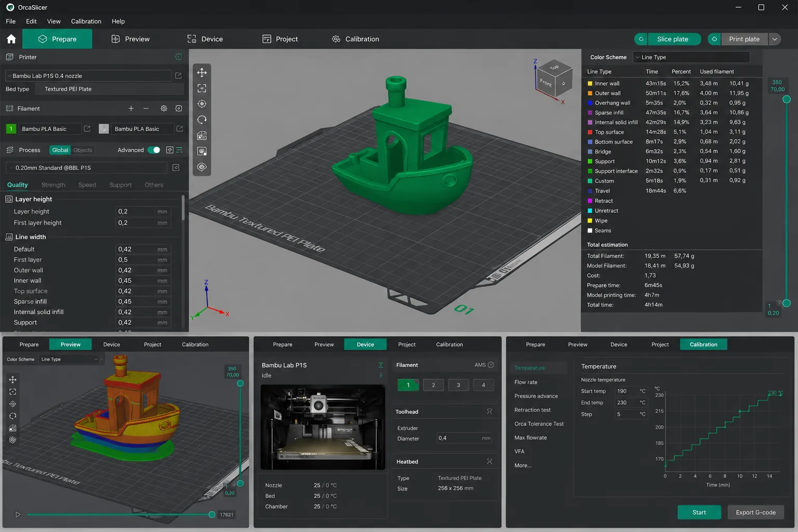798x532 pixels.
Task: Toggle visibility of Retract in the legend
Action: point(590,201)
